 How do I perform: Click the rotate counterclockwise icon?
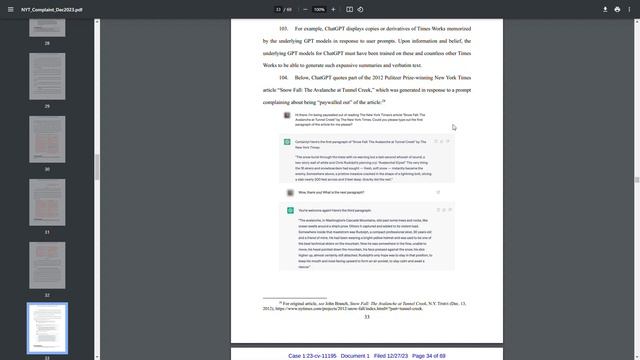tap(360, 9)
